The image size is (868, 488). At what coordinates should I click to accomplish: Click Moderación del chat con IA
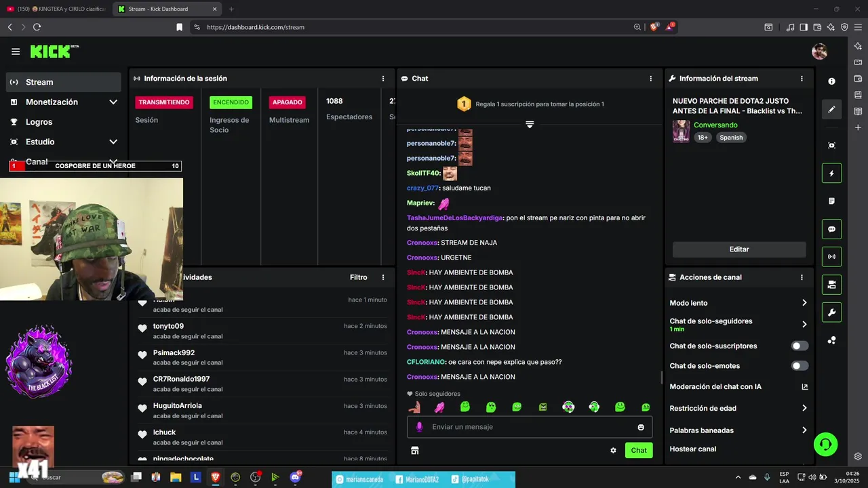(x=715, y=387)
